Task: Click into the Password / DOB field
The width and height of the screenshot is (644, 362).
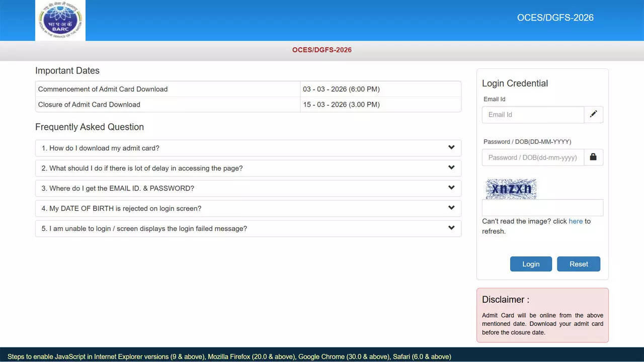Action: [533, 157]
